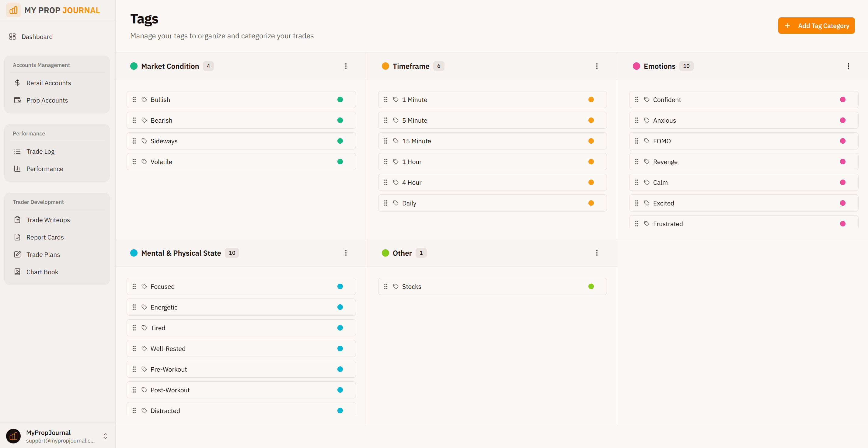This screenshot has width=868, height=448.
Task: Click the pink color dot on Calm row
Action: coord(843,182)
